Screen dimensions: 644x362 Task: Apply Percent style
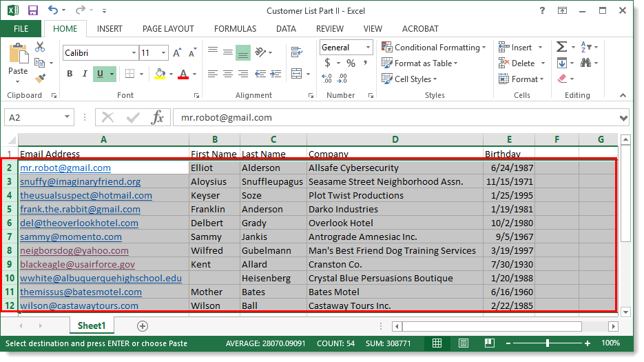(351, 63)
